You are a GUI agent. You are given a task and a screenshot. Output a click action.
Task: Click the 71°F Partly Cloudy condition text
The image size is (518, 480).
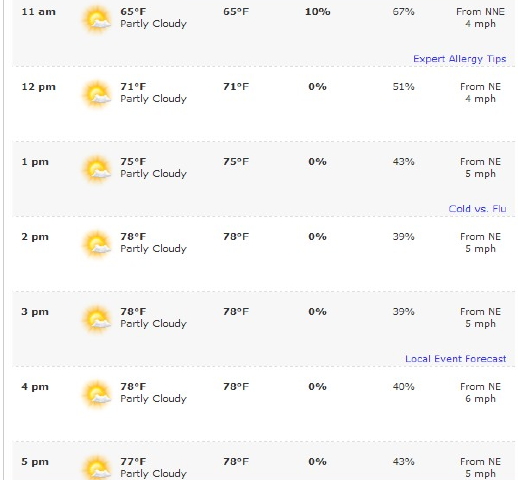(x=153, y=93)
